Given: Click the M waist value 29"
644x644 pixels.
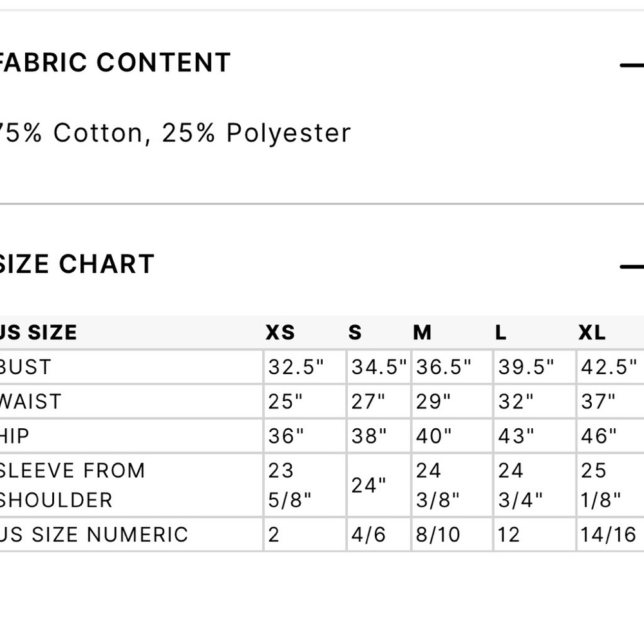Looking at the screenshot, I should click(433, 402).
